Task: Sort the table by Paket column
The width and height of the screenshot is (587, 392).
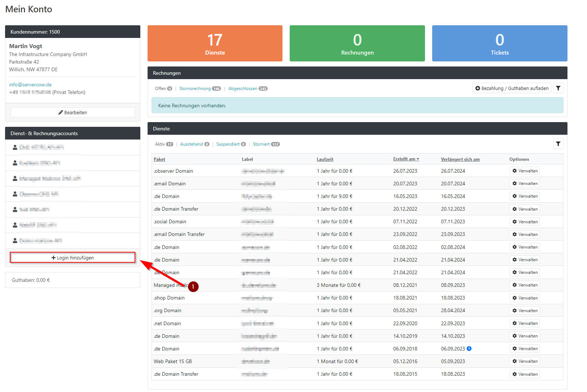Action: point(159,159)
